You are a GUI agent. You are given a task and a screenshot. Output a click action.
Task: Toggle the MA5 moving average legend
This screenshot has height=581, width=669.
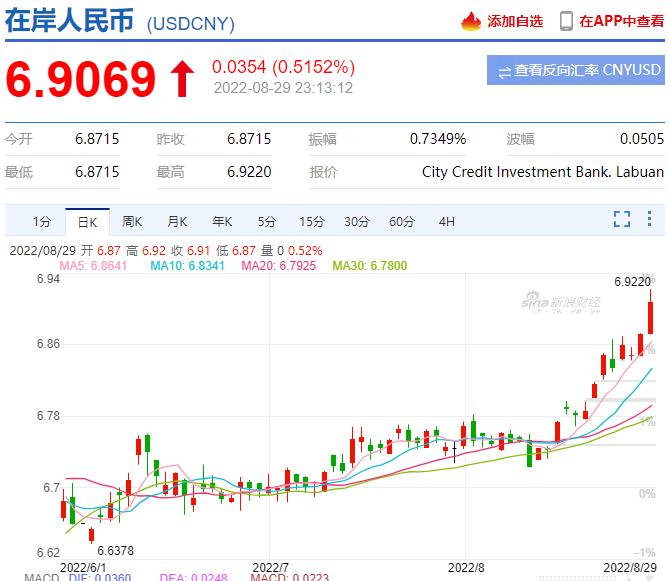click(x=93, y=266)
